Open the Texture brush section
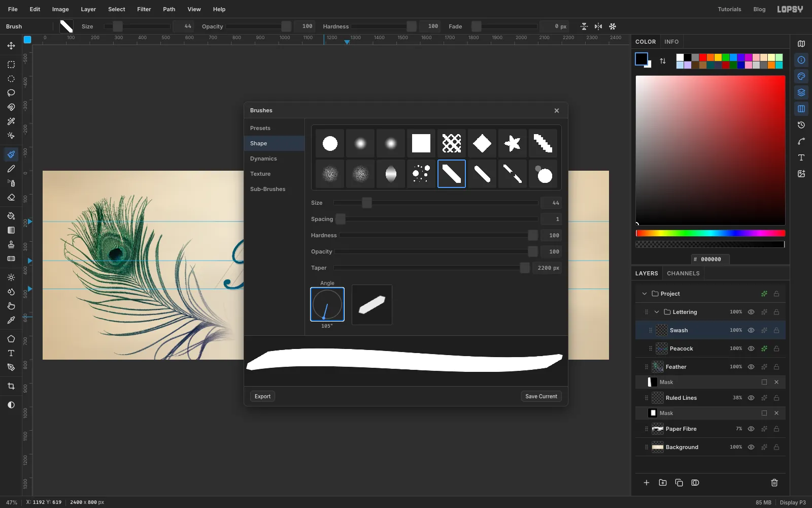812x508 pixels. [274, 174]
